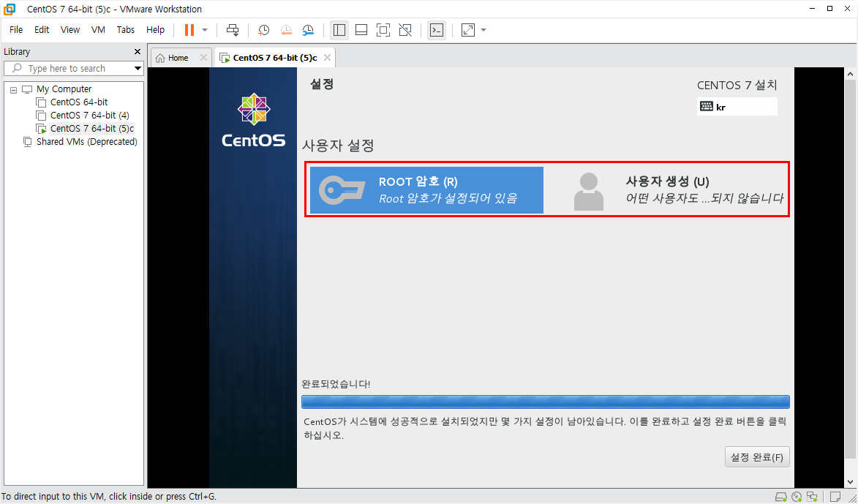Click the CentOS logo in the installer sidebar
Viewport: 858px width, 504px height.
pos(253,121)
